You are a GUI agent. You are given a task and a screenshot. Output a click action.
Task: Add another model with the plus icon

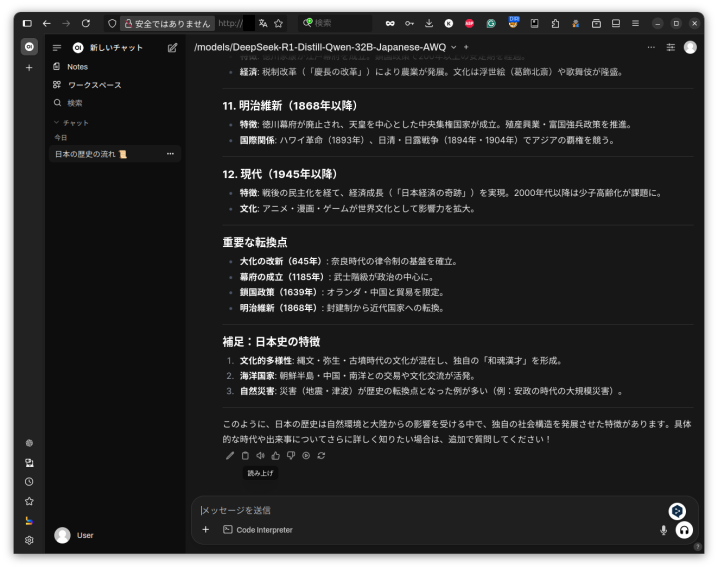coord(466,47)
